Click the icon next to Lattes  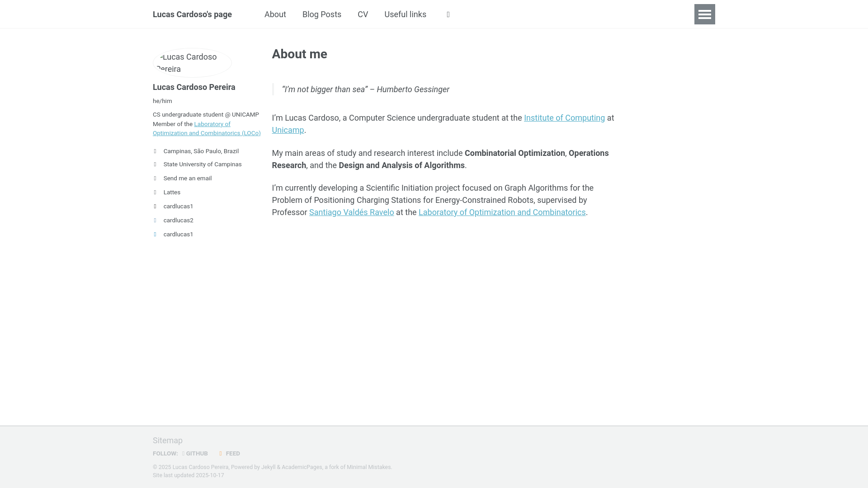tap(155, 192)
